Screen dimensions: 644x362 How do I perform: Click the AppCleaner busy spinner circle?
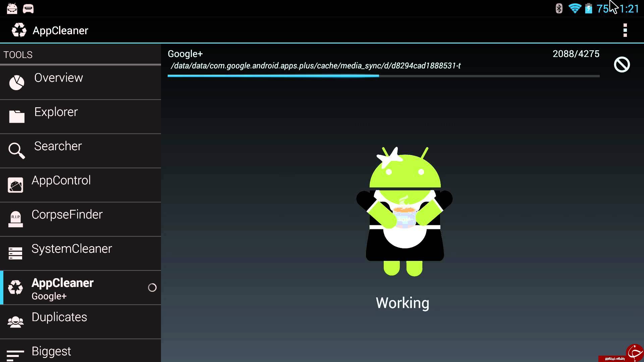pyautogui.click(x=152, y=288)
